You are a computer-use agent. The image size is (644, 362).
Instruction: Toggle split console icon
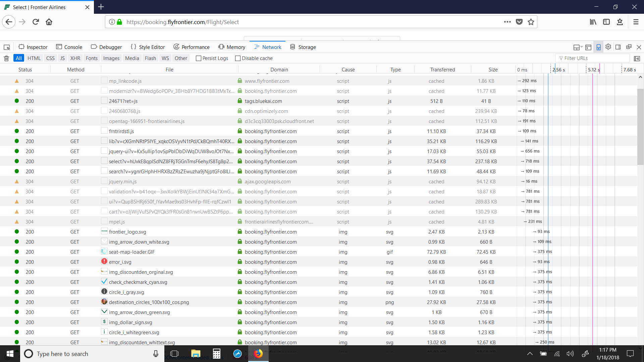click(x=588, y=47)
